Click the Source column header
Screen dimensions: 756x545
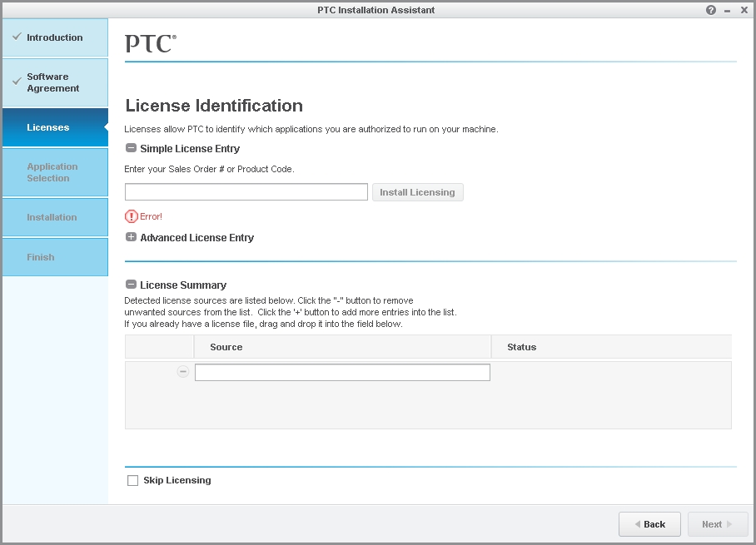342,347
